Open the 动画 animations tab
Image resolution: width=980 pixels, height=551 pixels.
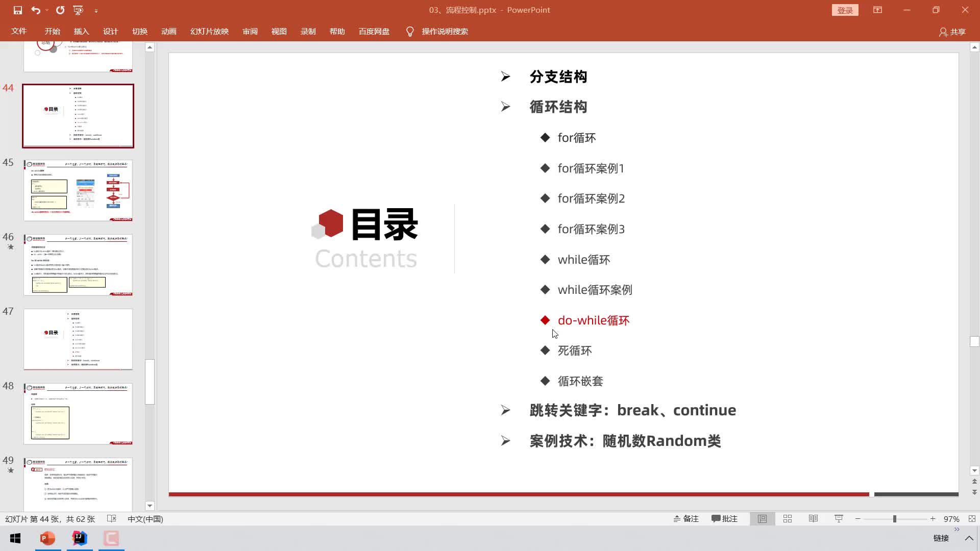point(168,32)
